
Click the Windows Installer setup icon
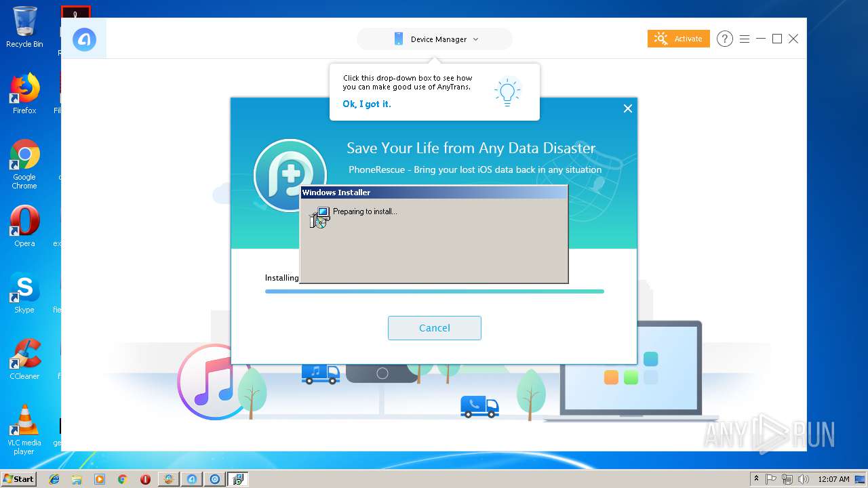[x=319, y=217]
